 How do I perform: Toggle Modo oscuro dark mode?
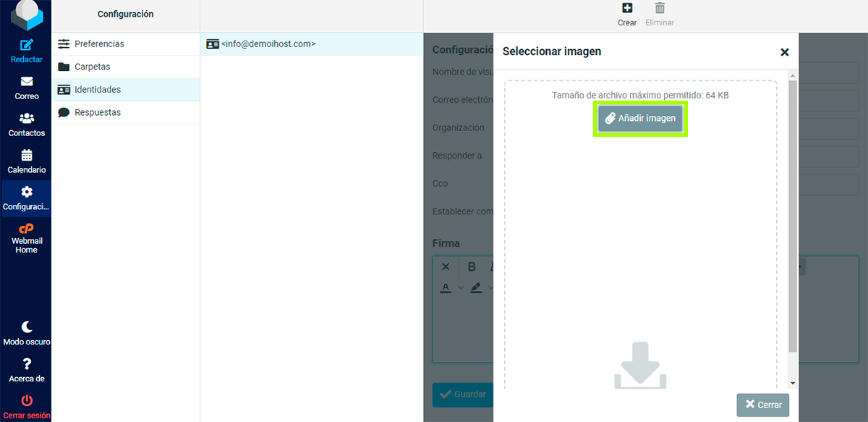click(26, 327)
